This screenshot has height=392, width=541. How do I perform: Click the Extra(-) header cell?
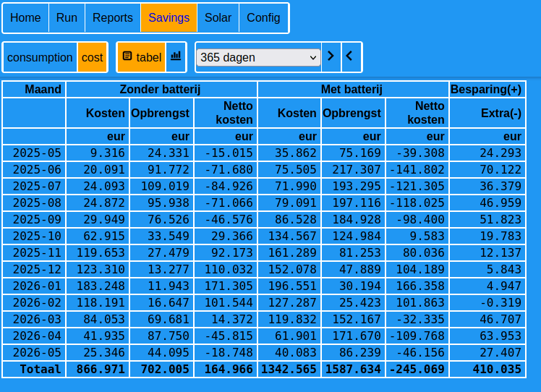487,113
